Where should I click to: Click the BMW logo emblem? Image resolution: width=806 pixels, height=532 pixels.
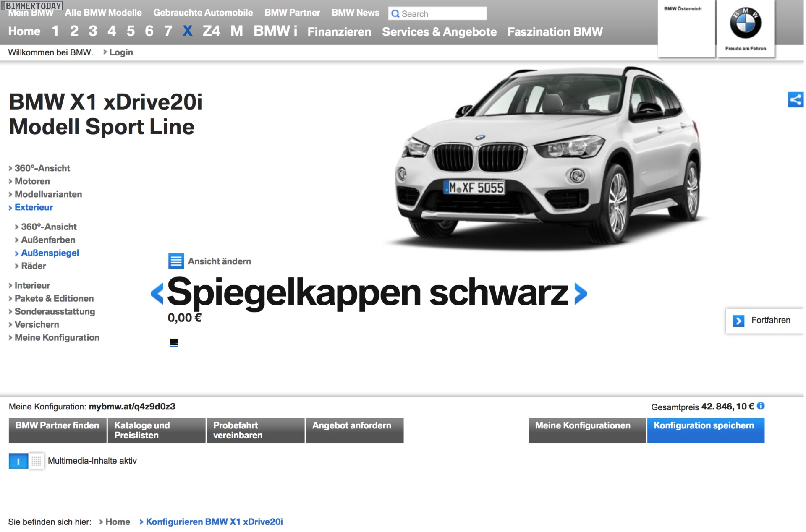coord(745,23)
